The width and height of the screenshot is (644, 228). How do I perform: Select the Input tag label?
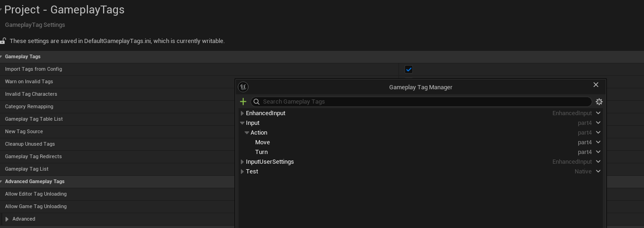pos(253,123)
